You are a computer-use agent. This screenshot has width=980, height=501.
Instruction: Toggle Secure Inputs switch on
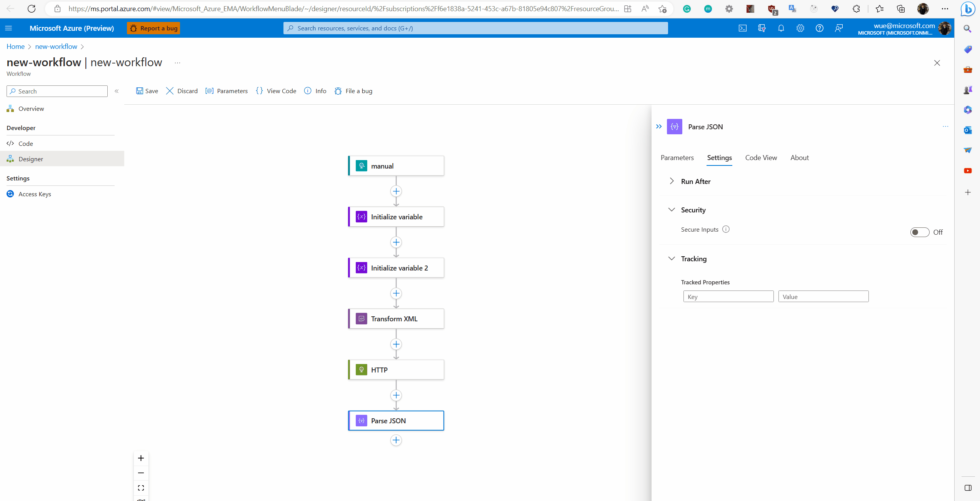click(919, 232)
